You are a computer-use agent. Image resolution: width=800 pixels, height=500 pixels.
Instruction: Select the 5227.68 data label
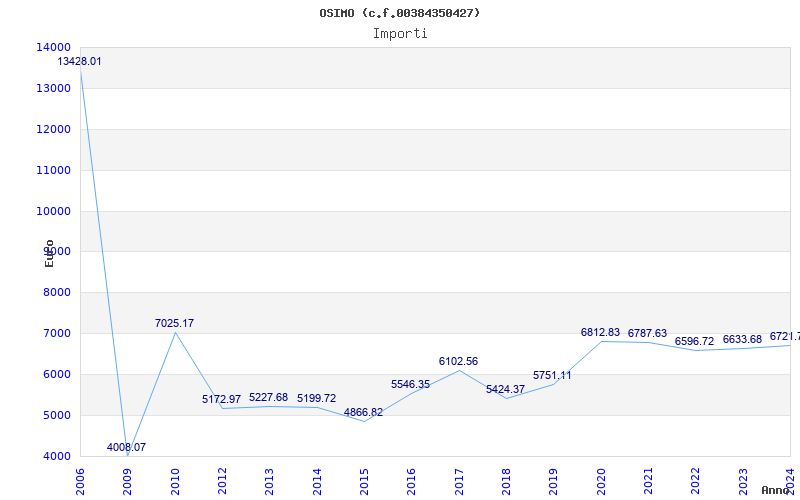268,397
